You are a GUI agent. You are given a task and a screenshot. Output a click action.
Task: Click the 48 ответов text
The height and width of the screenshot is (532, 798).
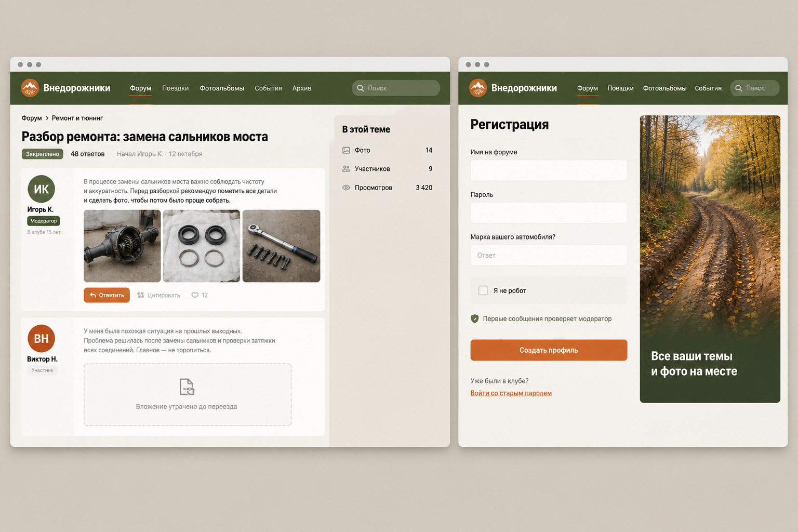[x=88, y=154]
